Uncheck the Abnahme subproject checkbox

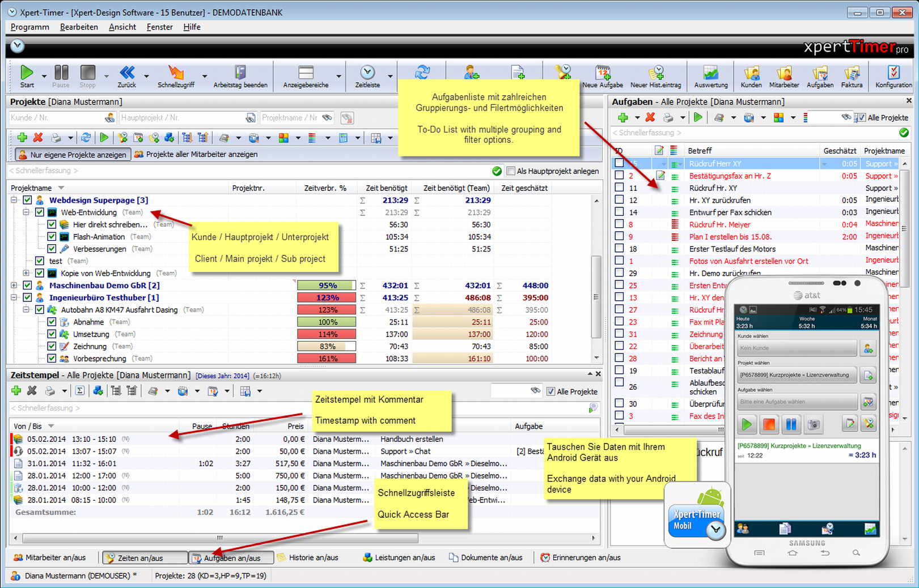(52, 321)
